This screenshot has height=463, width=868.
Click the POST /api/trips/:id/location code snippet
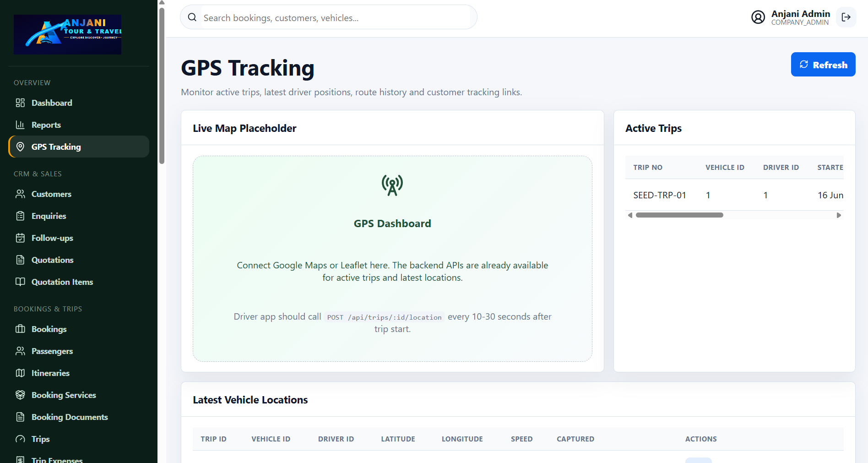[x=384, y=317]
